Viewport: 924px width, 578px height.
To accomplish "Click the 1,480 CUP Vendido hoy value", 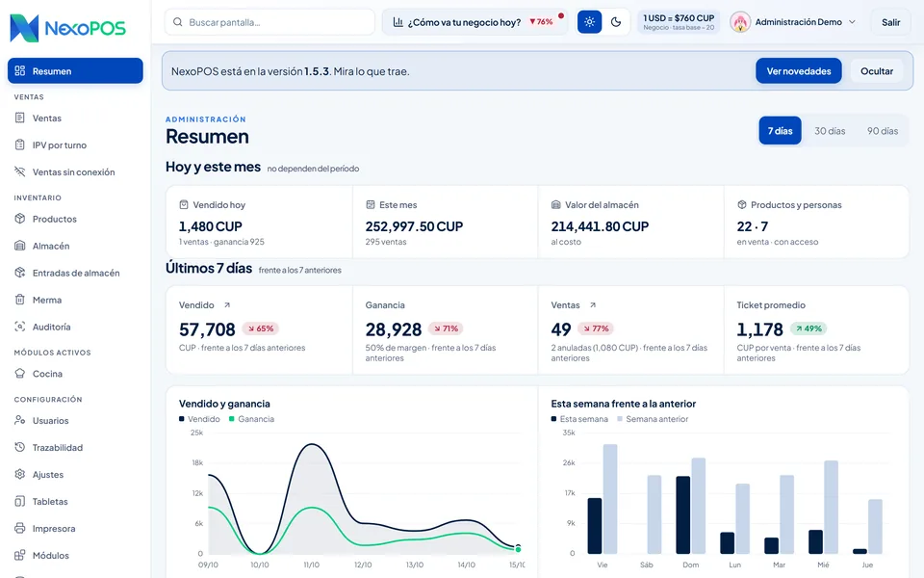I will (x=211, y=226).
